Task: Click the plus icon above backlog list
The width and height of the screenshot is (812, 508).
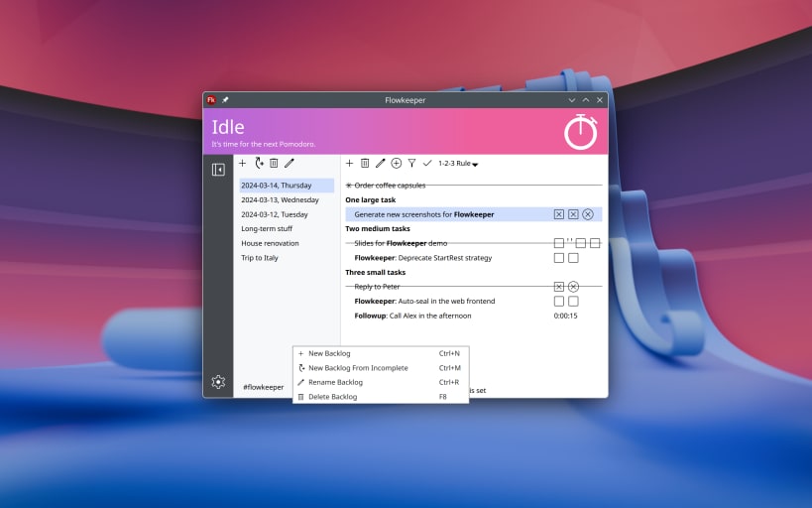Action: click(242, 164)
